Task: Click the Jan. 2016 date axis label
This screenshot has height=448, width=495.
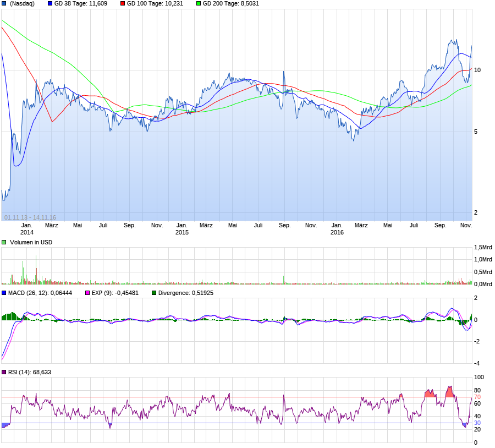Action: click(337, 229)
